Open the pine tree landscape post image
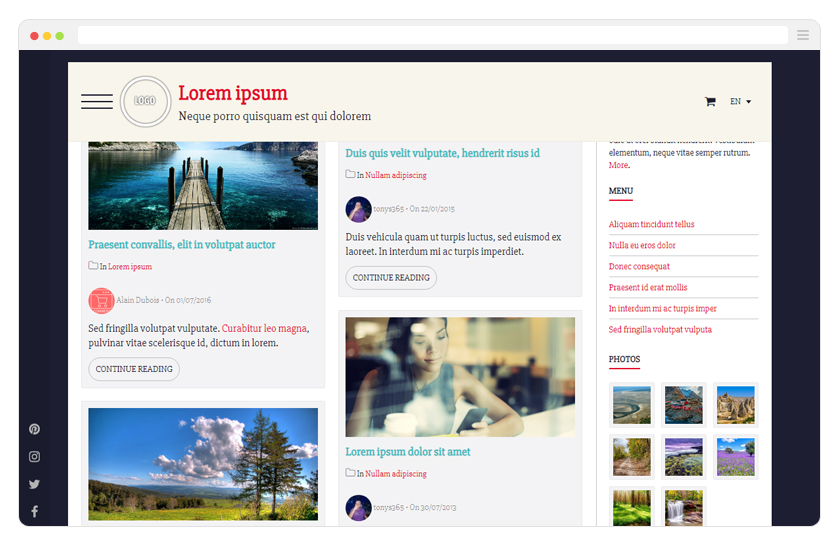 203,464
